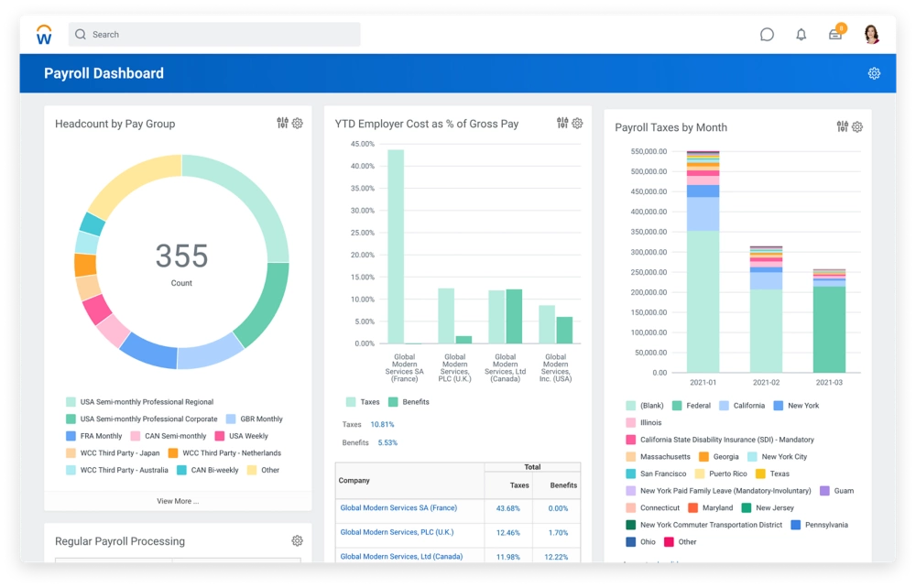Toggle CAN Semi-monthly legend swatch
The width and height of the screenshot is (916, 588).
[x=135, y=436]
